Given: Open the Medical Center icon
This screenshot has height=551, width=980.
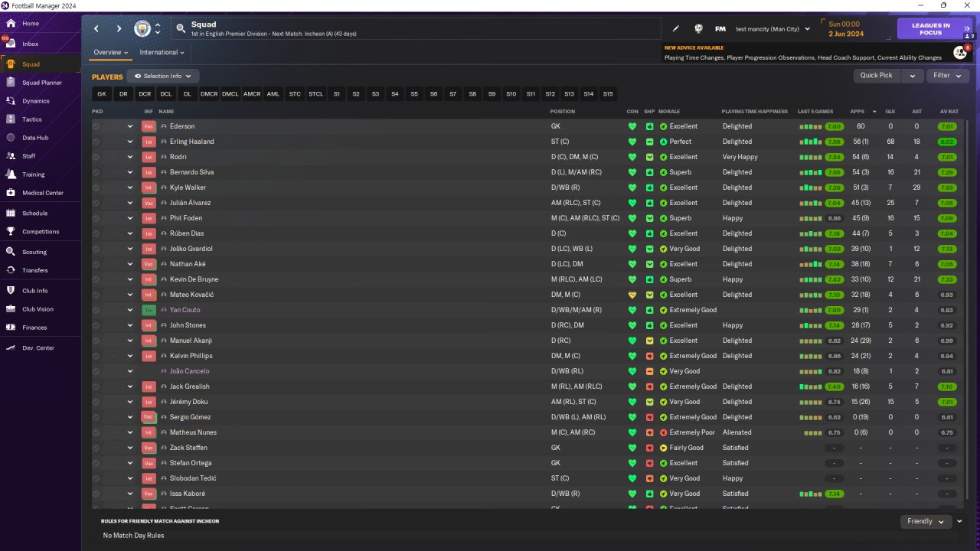Looking at the screenshot, I should coord(11,193).
